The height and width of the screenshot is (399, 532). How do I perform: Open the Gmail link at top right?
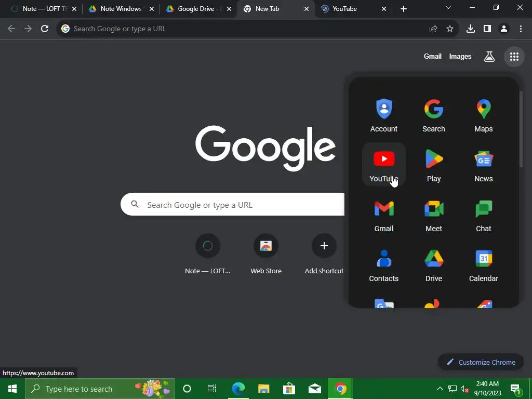pyautogui.click(x=433, y=57)
